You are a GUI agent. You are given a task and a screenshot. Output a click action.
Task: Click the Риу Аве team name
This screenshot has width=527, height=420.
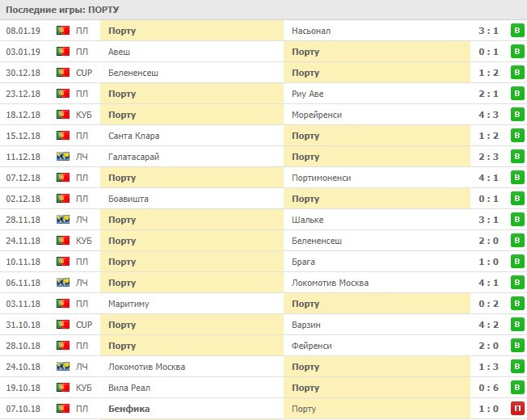(x=308, y=94)
